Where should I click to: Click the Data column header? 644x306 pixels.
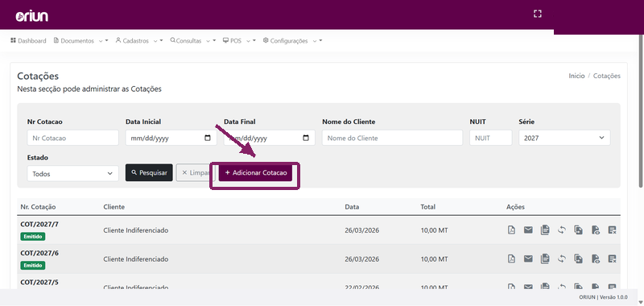coord(352,207)
